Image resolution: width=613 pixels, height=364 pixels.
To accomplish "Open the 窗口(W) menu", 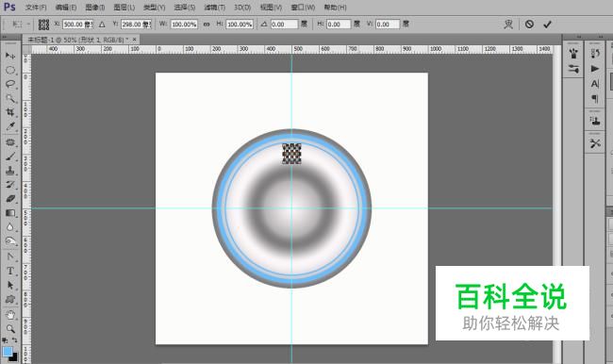I will pos(303,7).
